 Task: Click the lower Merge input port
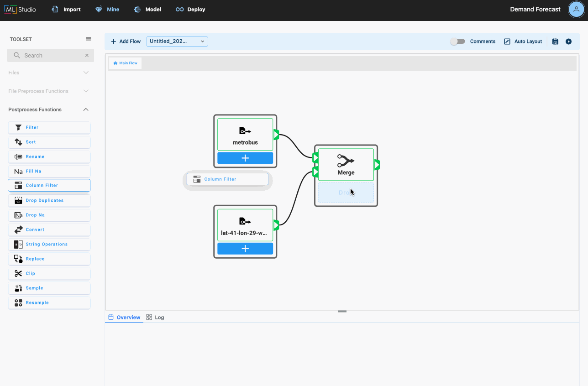(x=315, y=172)
